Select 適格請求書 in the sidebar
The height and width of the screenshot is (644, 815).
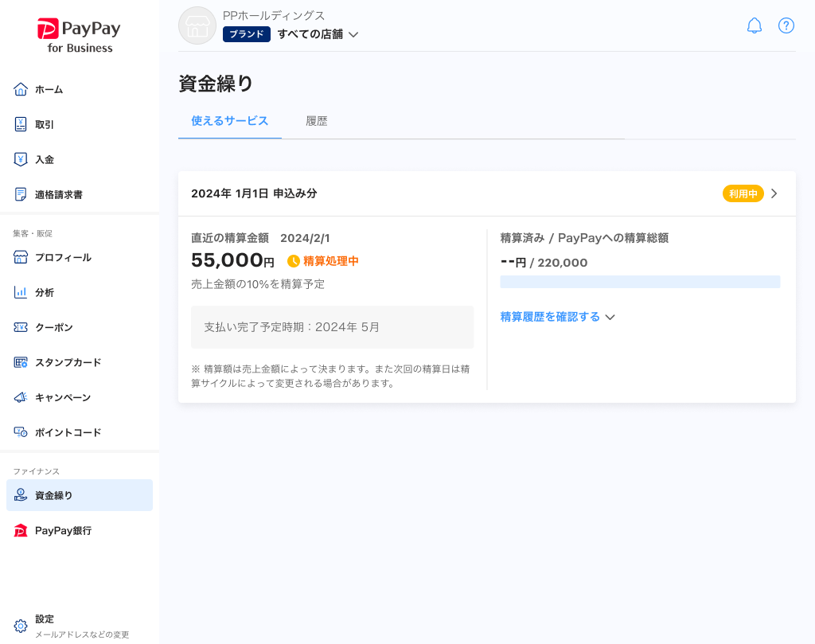click(x=80, y=194)
